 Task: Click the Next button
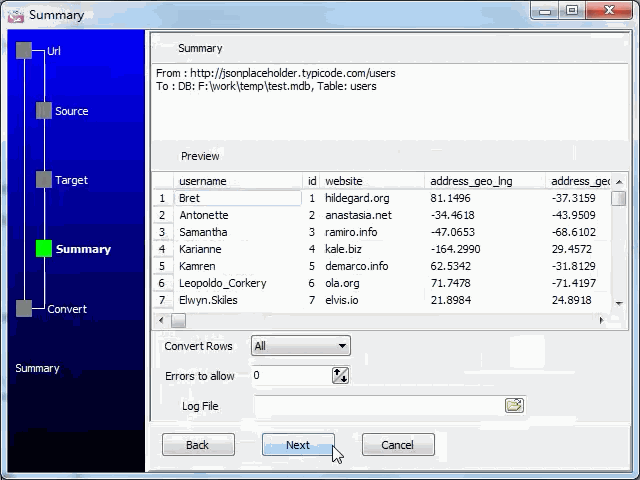[298, 445]
